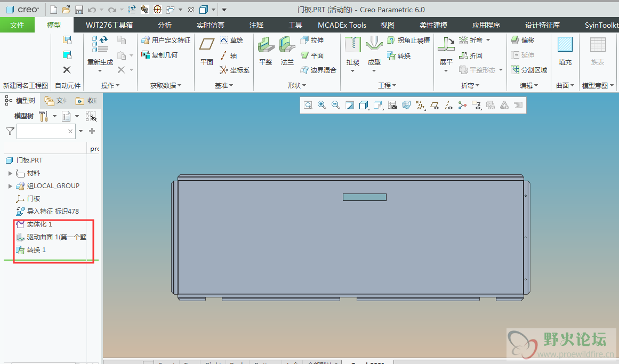Click Zoom In in the graphics toolbar
619x364 pixels.
pyautogui.click(x=321, y=105)
